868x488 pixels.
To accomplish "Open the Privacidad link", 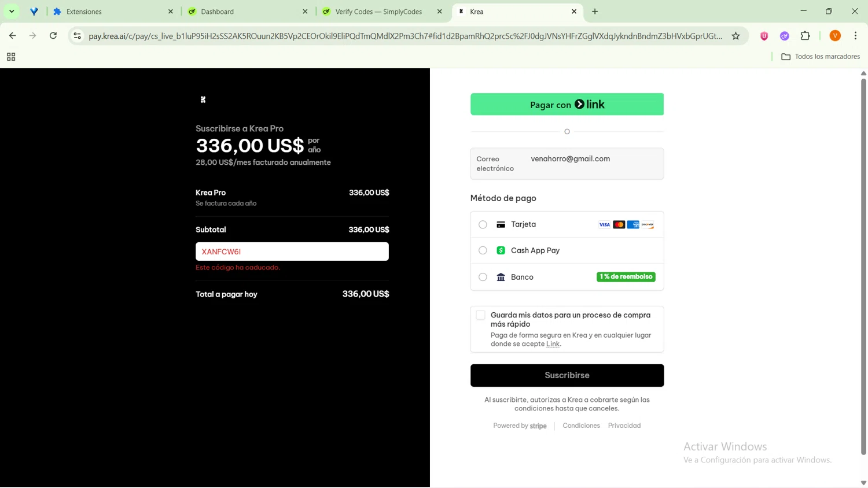I will pyautogui.click(x=624, y=426).
